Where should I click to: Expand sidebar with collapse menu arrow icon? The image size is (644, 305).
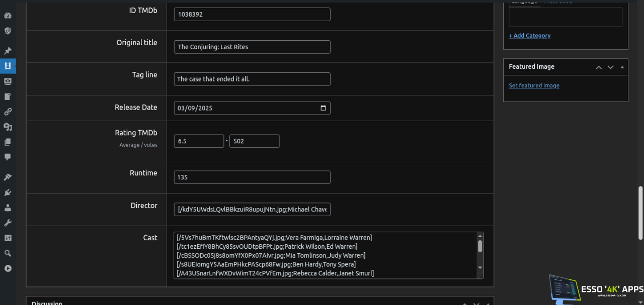[8, 268]
